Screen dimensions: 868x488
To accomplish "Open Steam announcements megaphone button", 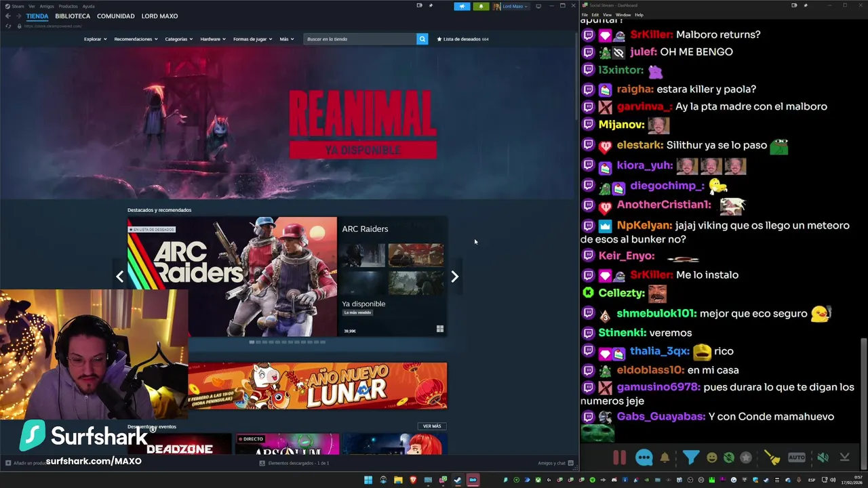I will tap(462, 6).
